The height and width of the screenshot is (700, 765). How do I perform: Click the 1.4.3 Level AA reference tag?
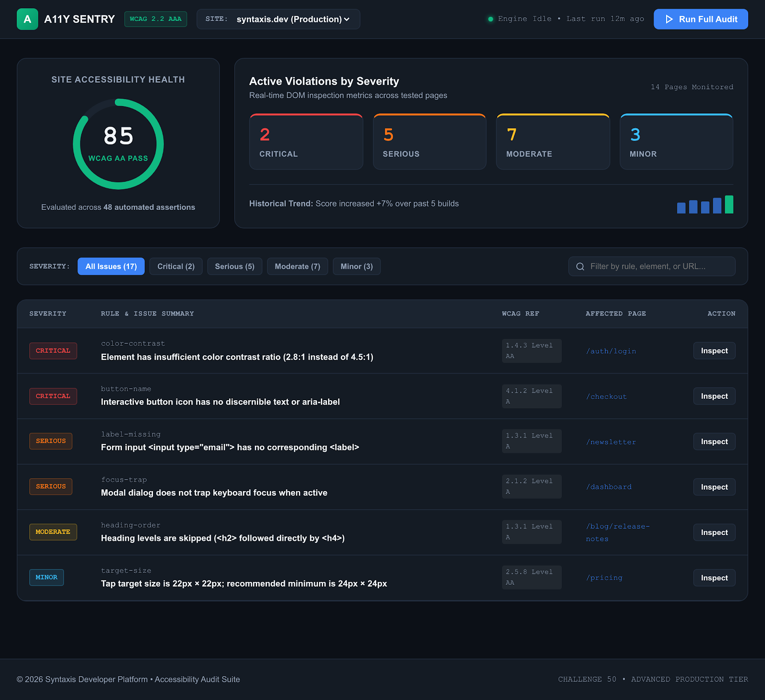pyautogui.click(x=532, y=351)
